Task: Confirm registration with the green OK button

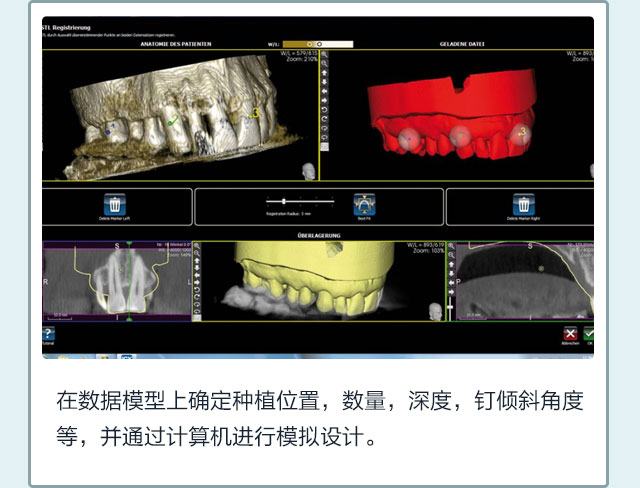Action: (x=590, y=334)
